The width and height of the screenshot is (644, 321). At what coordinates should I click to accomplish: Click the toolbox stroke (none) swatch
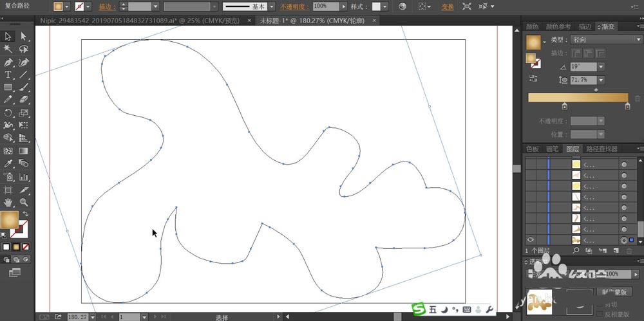[19, 229]
